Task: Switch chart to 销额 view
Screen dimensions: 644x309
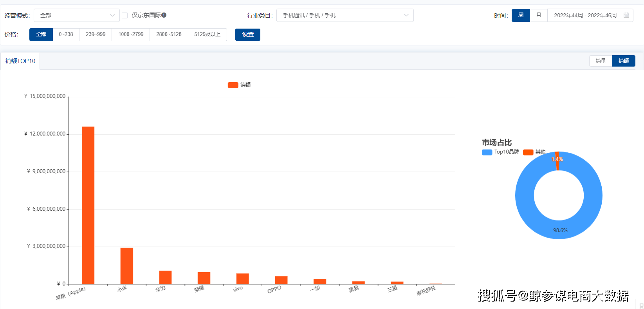Action: pos(624,61)
